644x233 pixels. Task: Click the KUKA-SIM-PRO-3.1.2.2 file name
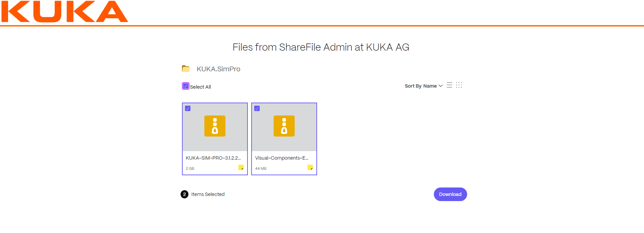click(213, 158)
